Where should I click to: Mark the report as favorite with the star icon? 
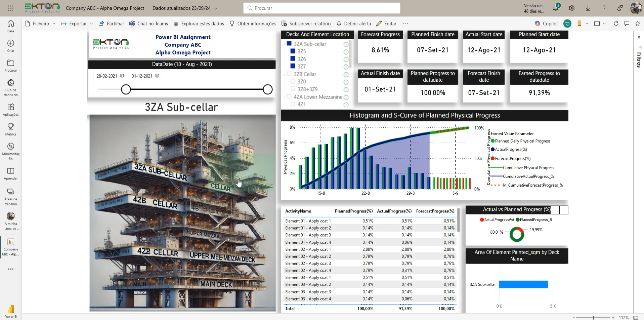coord(638,24)
